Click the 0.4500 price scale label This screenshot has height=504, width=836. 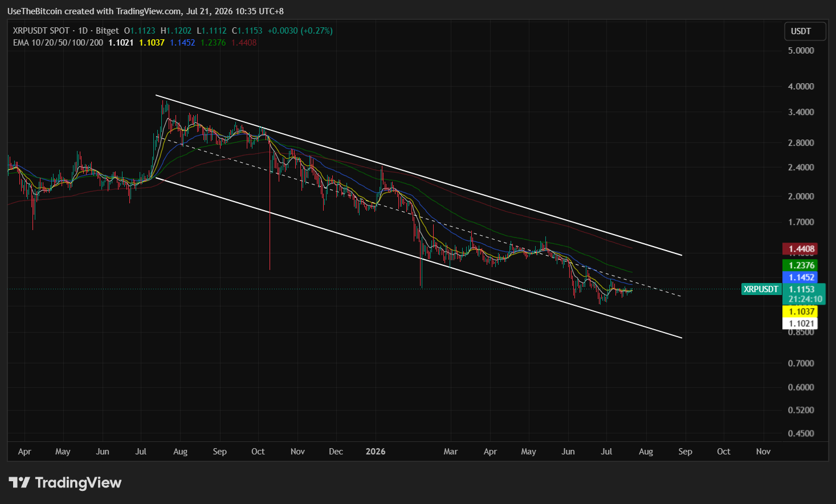[x=801, y=433]
